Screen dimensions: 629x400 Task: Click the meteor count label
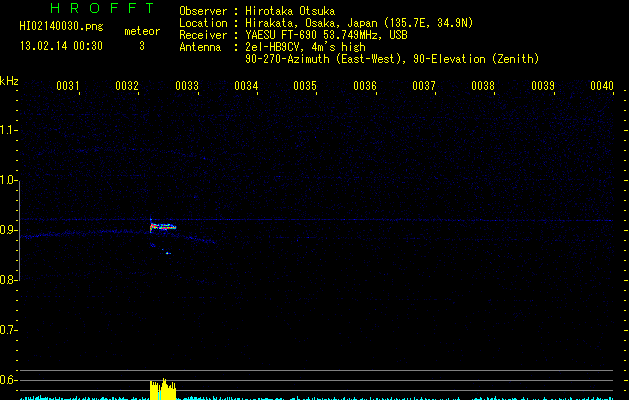pos(142,31)
